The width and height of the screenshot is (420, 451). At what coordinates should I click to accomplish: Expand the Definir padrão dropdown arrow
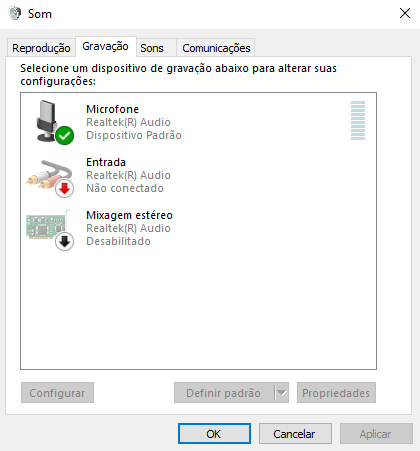[282, 393]
